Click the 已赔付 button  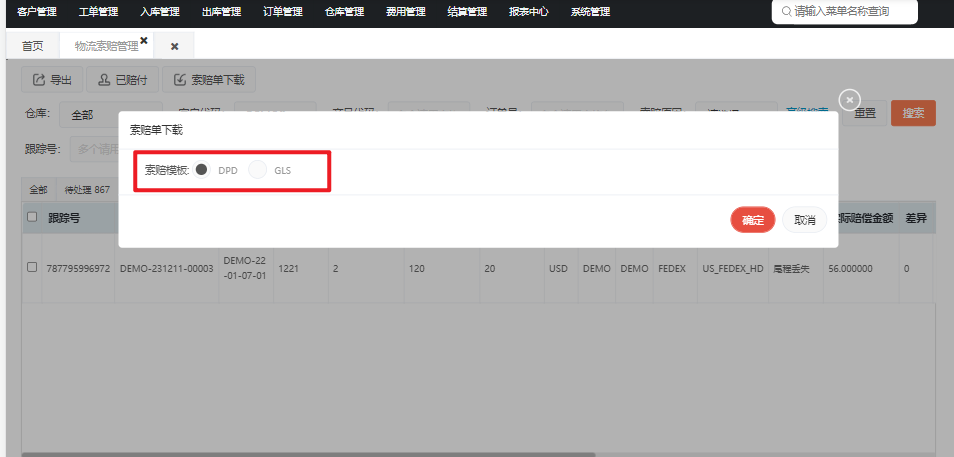[122, 80]
